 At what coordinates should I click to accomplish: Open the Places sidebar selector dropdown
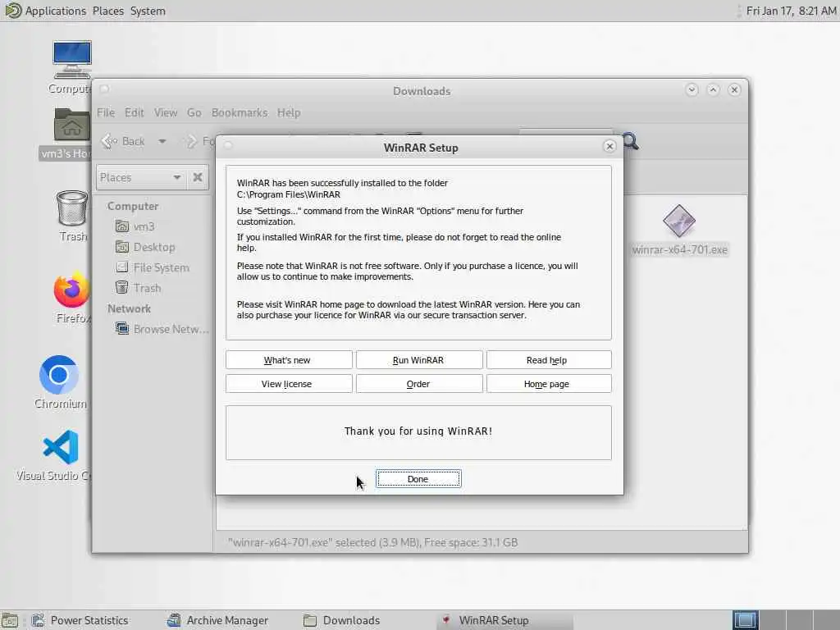pos(141,177)
